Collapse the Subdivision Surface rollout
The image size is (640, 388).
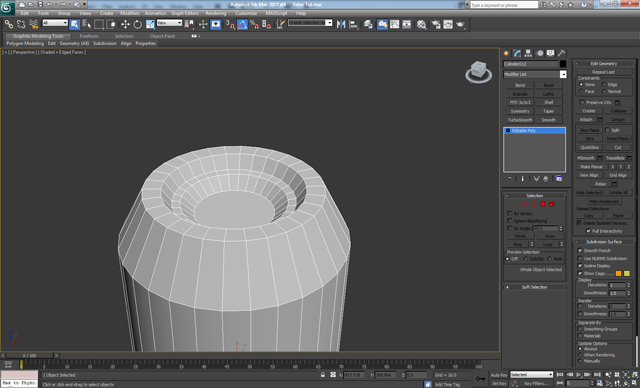(604, 242)
